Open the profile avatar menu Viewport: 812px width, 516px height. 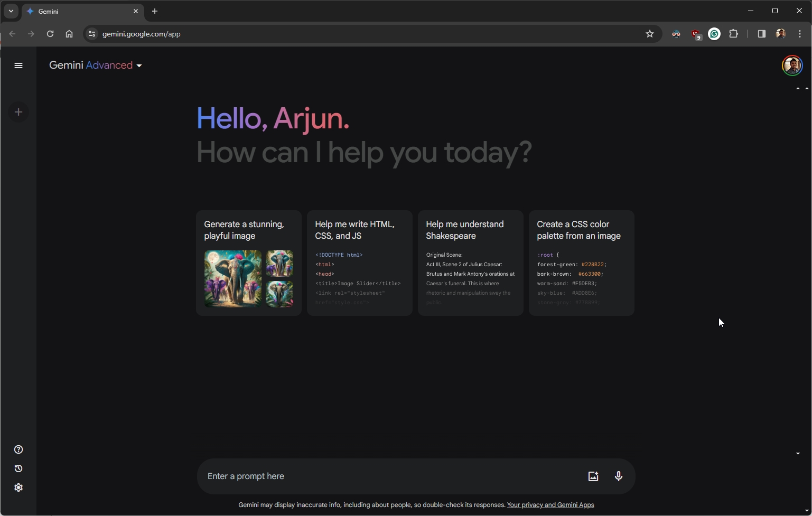pyautogui.click(x=792, y=65)
